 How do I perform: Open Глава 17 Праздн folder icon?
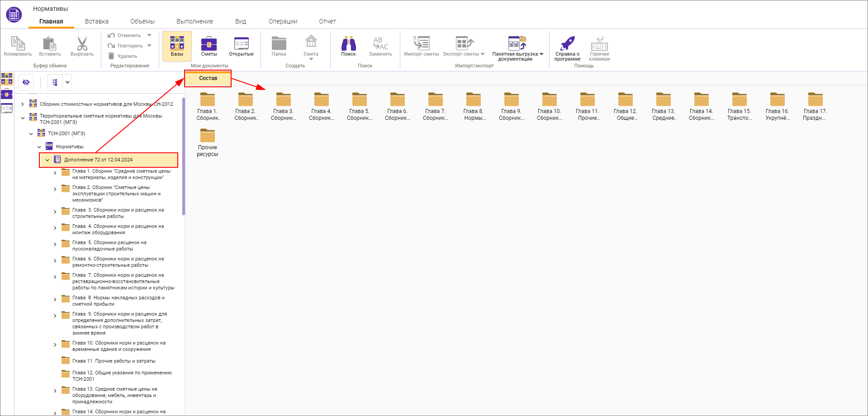(x=816, y=99)
